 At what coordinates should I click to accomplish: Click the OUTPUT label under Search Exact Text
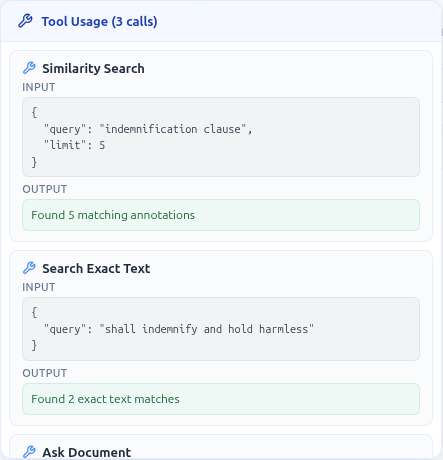[45, 373]
